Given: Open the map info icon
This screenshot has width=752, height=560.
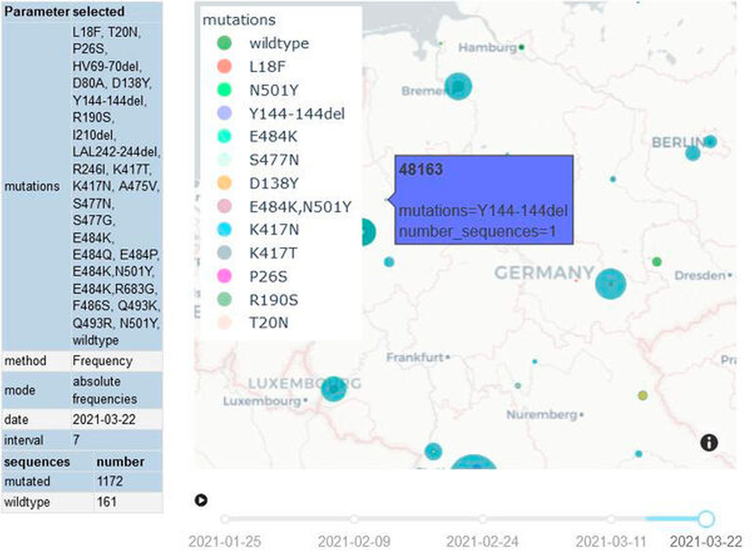Looking at the screenshot, I should 708,443.
